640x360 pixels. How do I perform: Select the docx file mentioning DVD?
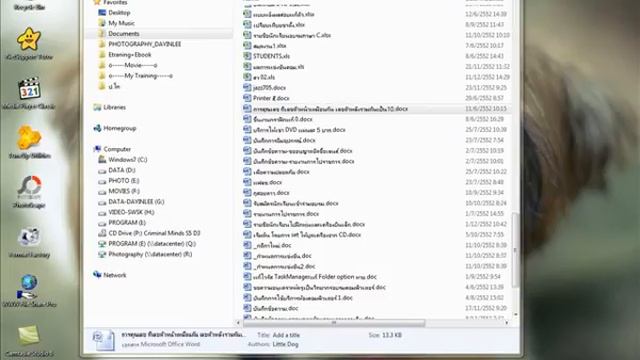(x=299, y=130)
